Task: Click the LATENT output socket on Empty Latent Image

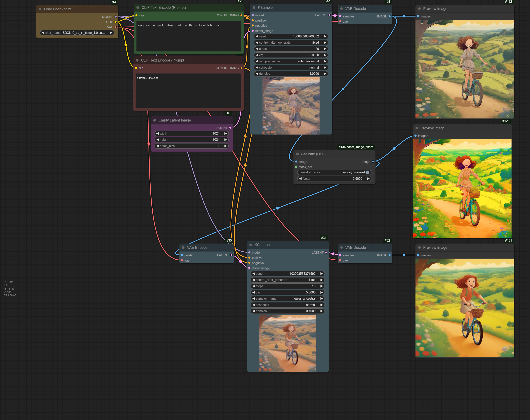Action: [x=230, y=128]
